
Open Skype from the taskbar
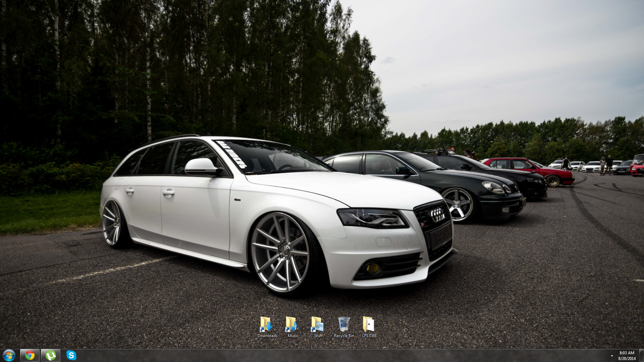(x=71, y=355)
